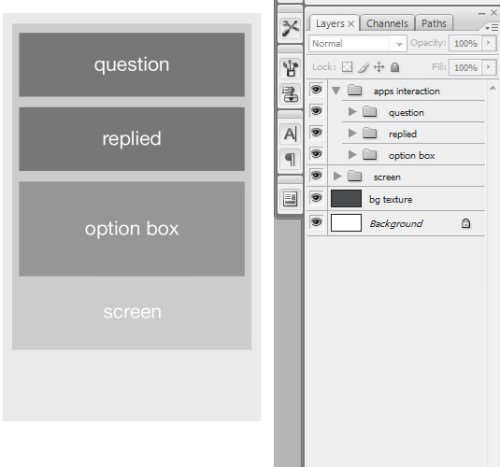The image size is (500, 467).
Task: Open the Clone Source panel icon
Action: pos(290,94)
